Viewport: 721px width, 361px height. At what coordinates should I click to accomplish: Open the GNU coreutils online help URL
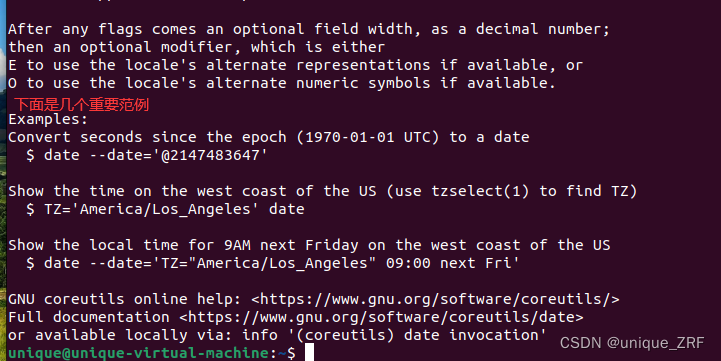coord(435,299)
